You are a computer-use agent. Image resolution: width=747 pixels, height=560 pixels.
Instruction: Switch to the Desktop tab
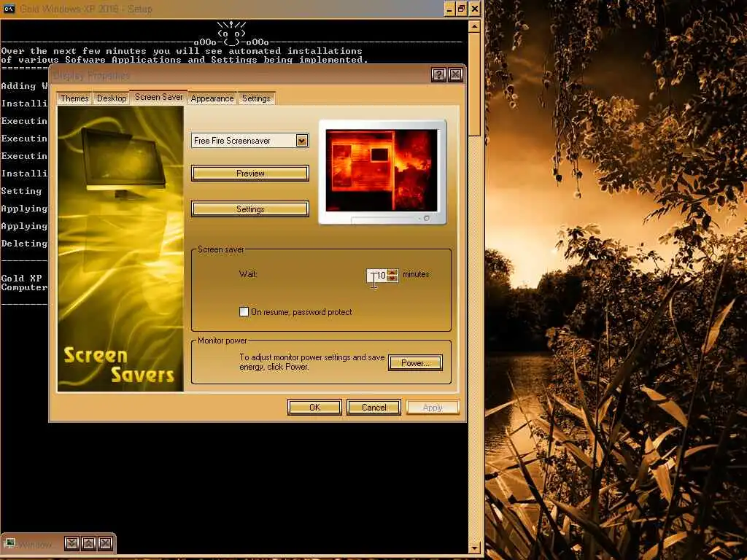tap(112, 98)
